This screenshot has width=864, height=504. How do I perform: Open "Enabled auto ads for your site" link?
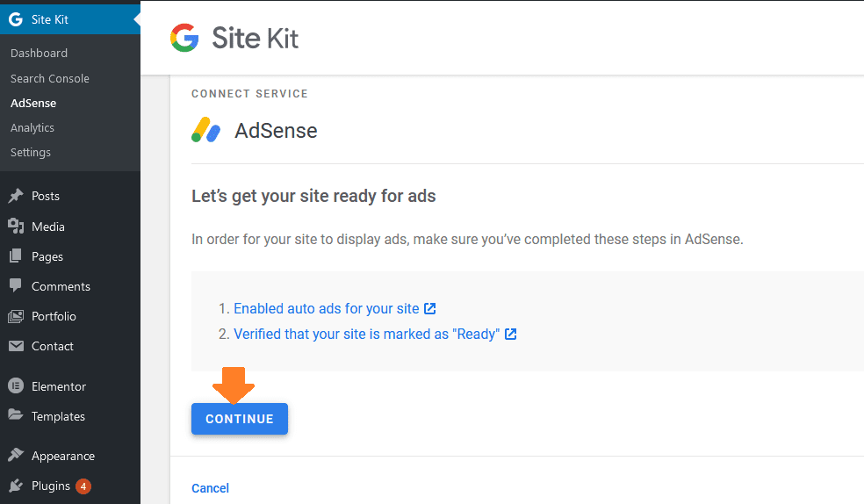327,308
